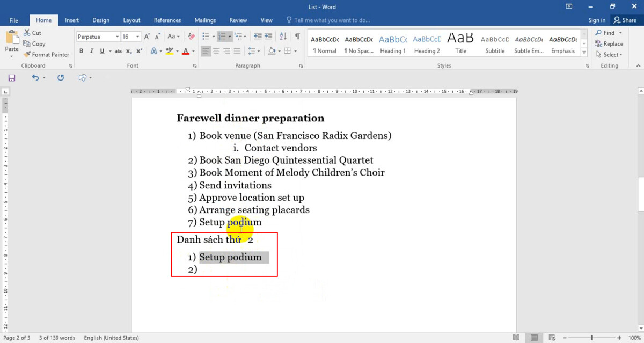Screen dimensions: 644x343
Task: Toggle bold formatting
Action: [82, 51]
